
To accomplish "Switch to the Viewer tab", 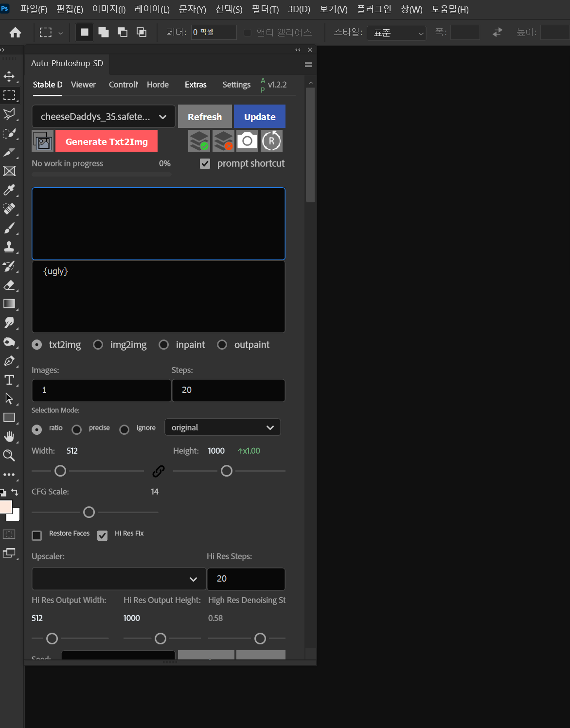I will pyautogui.click(x=83, y=85).
